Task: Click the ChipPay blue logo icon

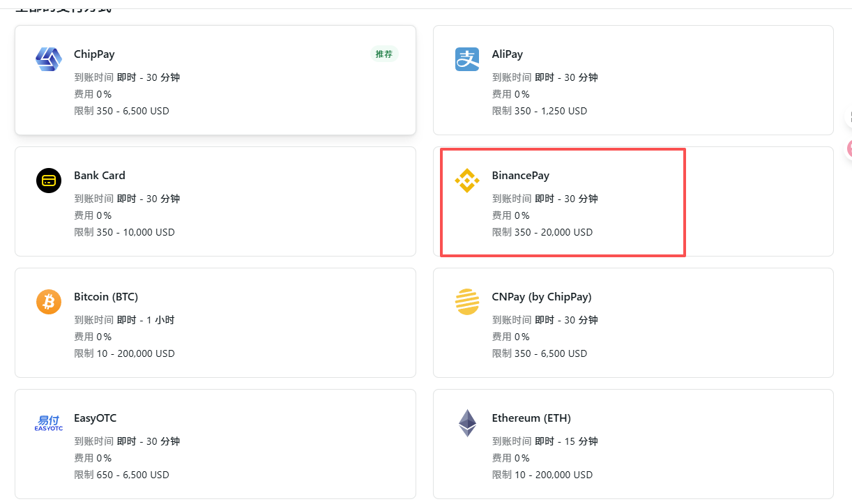Action: (49, 59)
